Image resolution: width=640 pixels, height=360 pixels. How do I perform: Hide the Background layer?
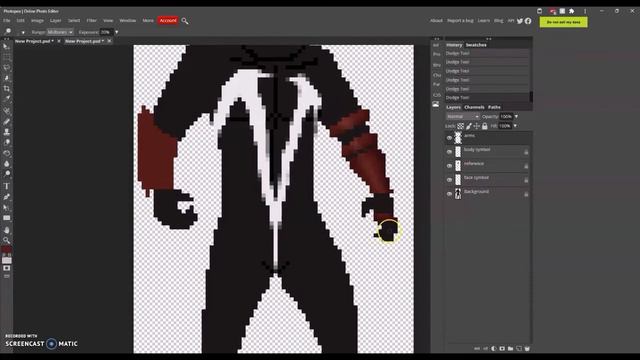pos(449,194)
